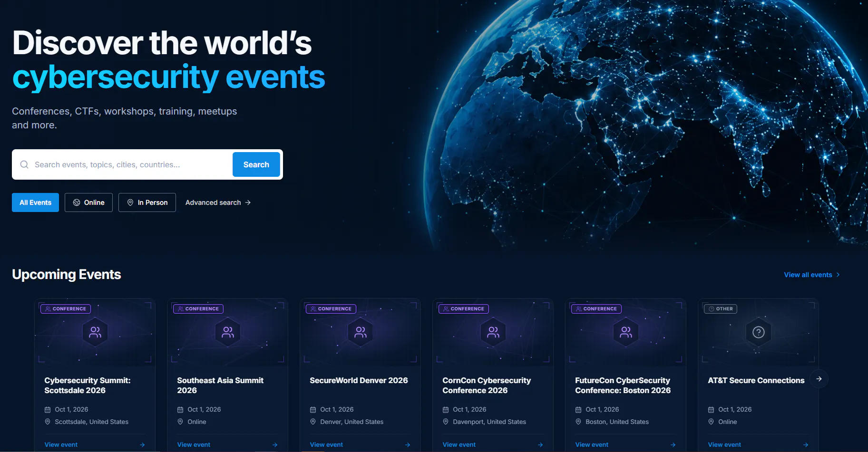Click arrow icon in CornCon View event row
Image resolution: width=868 pixels, height=452 pixels.
540,445
